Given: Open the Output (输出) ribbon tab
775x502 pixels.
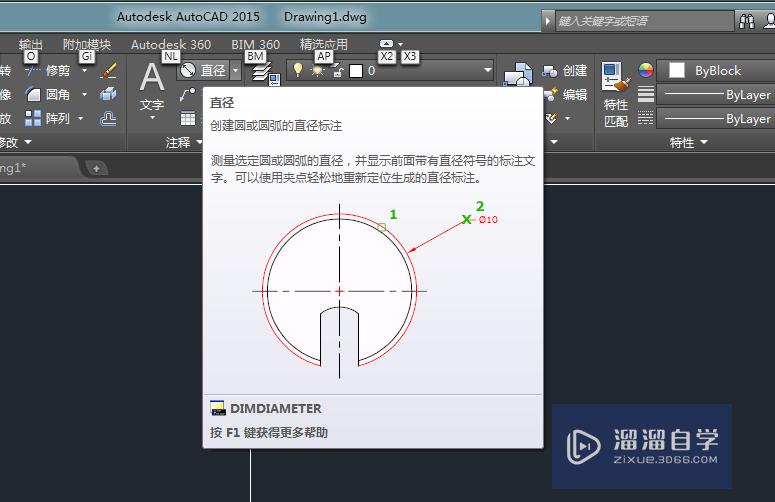Looking at the screenshot, I should pos(31,44).
